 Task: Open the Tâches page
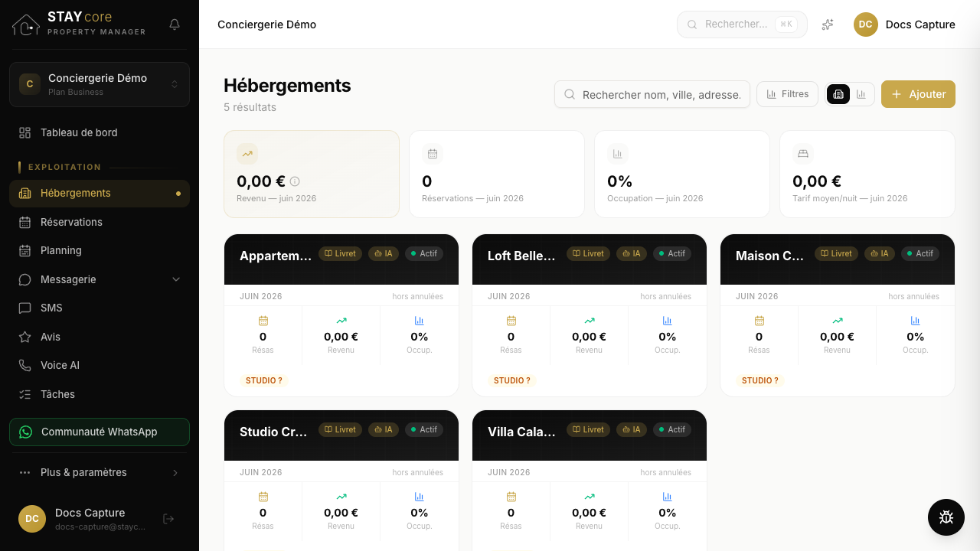click(100, 394)
